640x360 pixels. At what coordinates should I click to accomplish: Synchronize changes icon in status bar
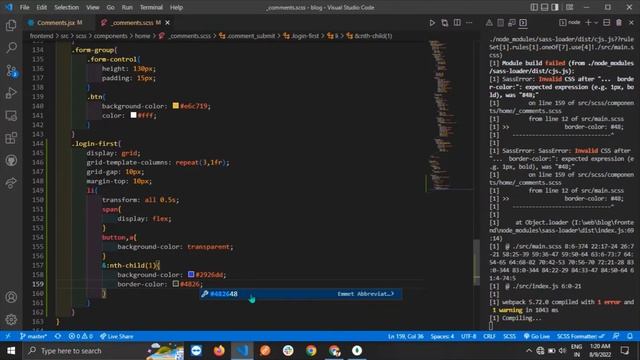(58, 336)
